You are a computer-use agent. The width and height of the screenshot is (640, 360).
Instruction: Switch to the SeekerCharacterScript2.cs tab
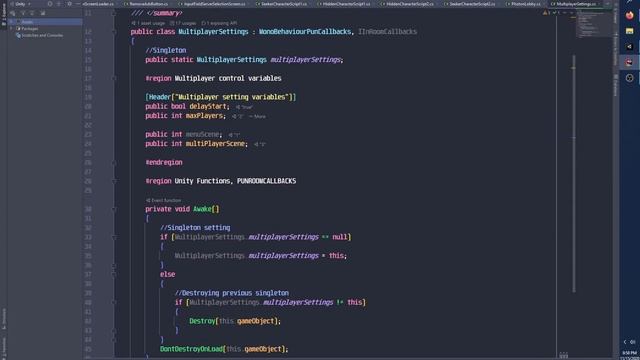(x=471, y=4)
